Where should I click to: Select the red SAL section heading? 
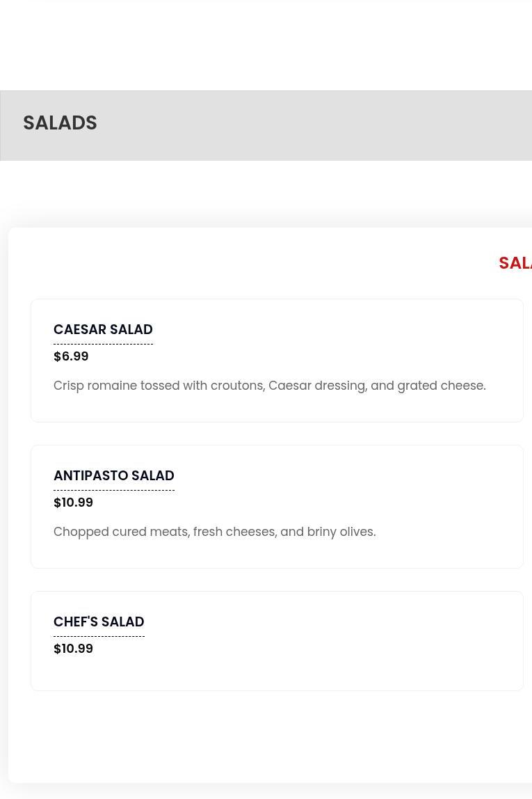tap(515, 263)
